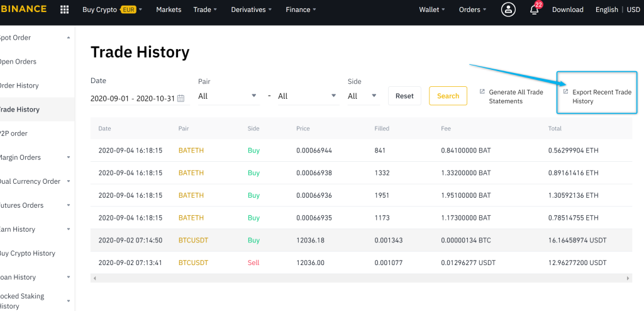The width and height of the screenshot is (644, 311).
Task: Click the Fee column header
Action: tap(446, 128)
